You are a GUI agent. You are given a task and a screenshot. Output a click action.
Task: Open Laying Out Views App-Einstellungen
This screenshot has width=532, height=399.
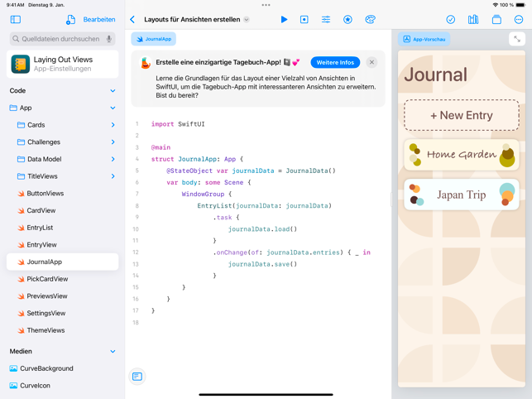pos(62,64)
